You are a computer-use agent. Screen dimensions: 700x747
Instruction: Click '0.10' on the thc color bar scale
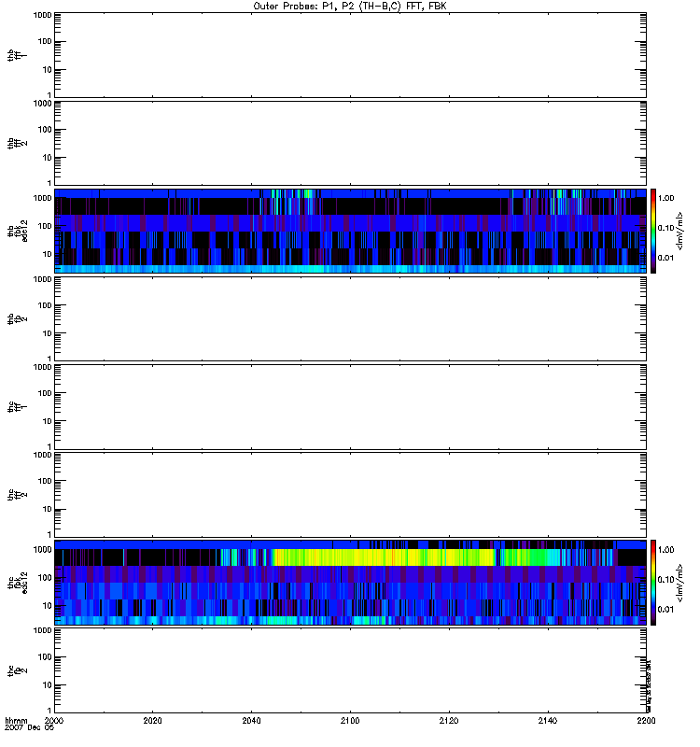tap(665, 579)
